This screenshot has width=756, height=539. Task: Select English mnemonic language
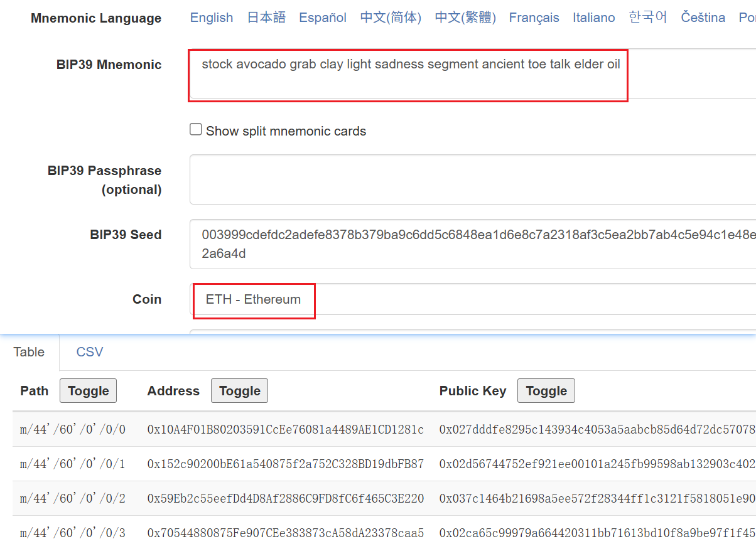click(x=211, y=18)
